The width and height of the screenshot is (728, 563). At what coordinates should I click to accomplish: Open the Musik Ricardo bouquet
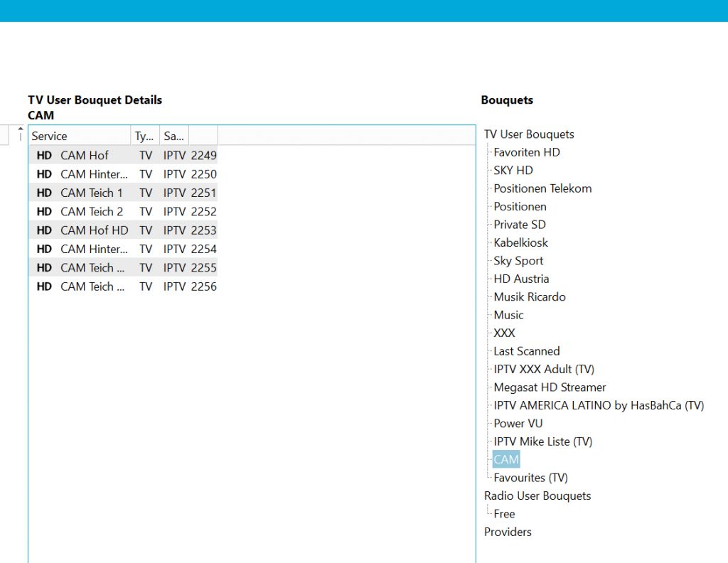(529, 297)
